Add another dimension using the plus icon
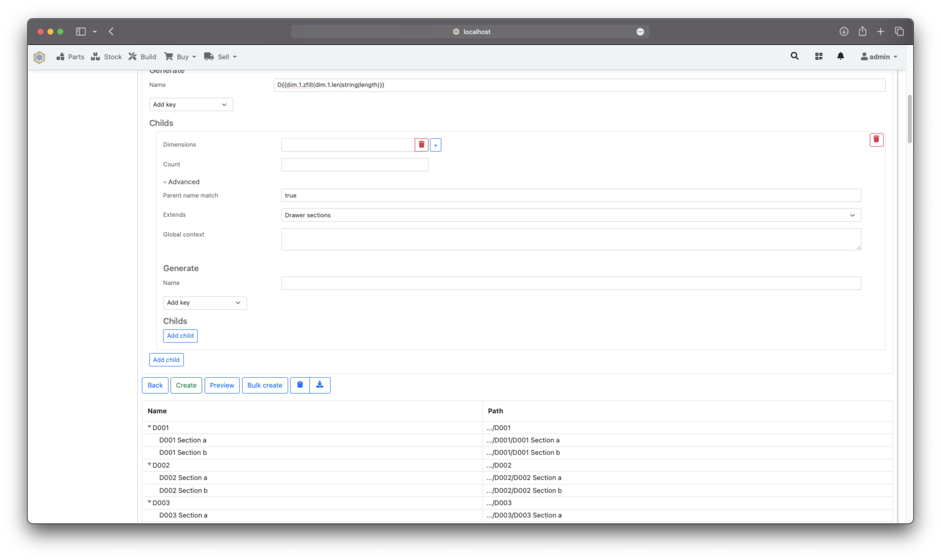Viewport: 941px width, 560px height. click(436, 144)
